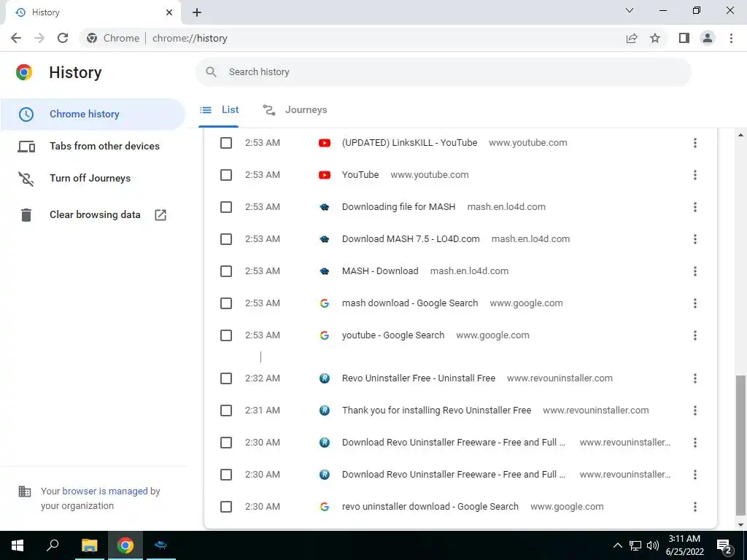
Task: Check the Download MASH 7.5 - LO4D.com entry
Action: pyautogui.click(x=226, y=239)
